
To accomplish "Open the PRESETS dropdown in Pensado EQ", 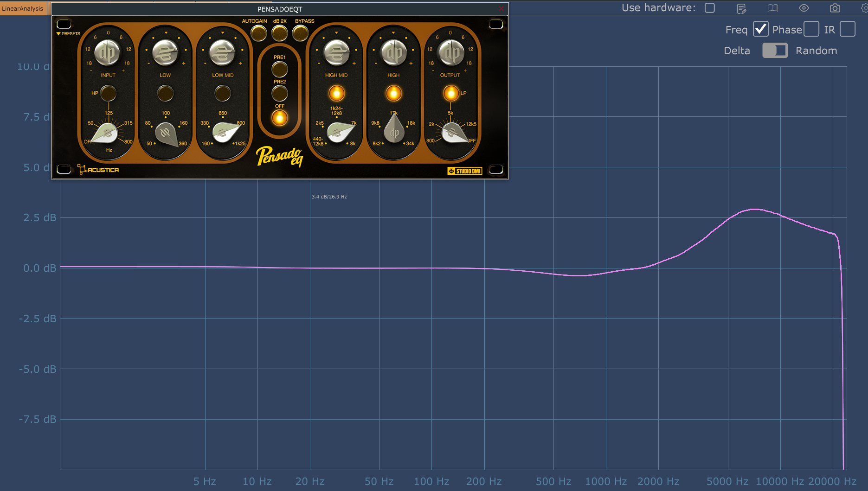I will pyautogui.click(x=68, y=34).
